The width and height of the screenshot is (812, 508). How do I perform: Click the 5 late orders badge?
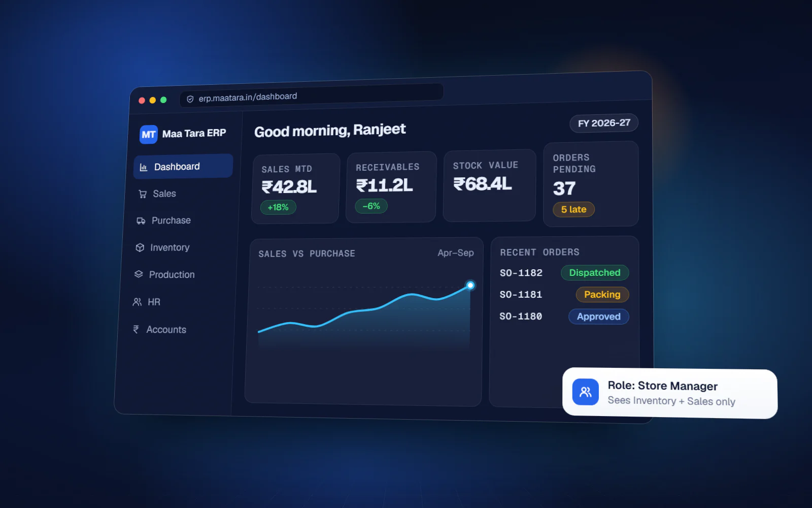pyautogui.click(x=573, y=209)
